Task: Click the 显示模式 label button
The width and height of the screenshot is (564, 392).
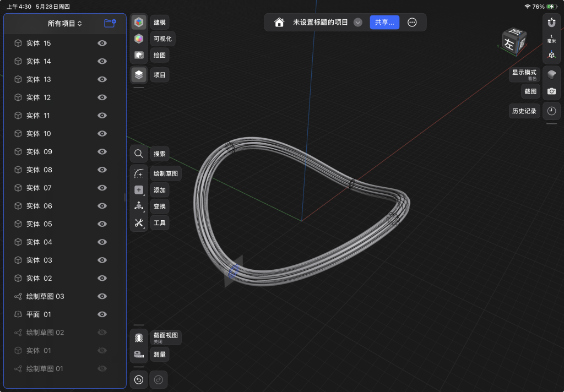Action: [524, 75]
